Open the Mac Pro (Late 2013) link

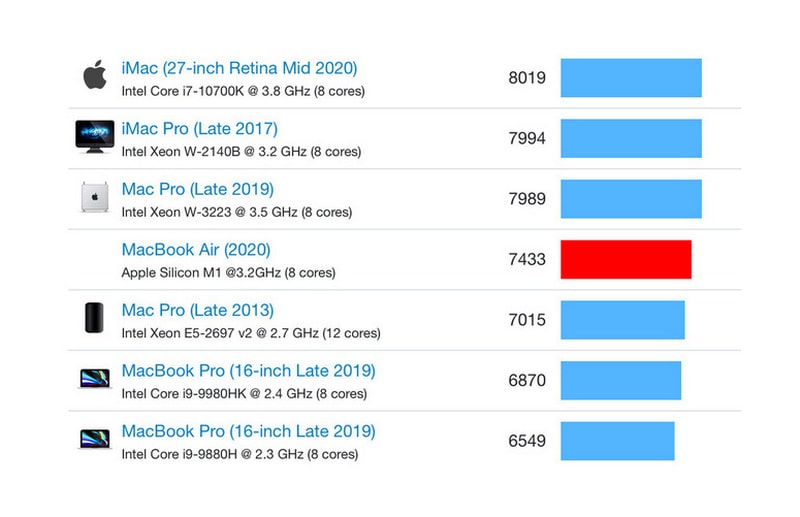pos(197,311)
